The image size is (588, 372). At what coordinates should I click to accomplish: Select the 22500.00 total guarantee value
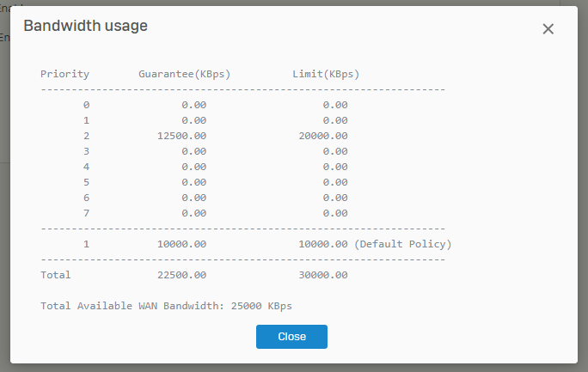[181, 275]
